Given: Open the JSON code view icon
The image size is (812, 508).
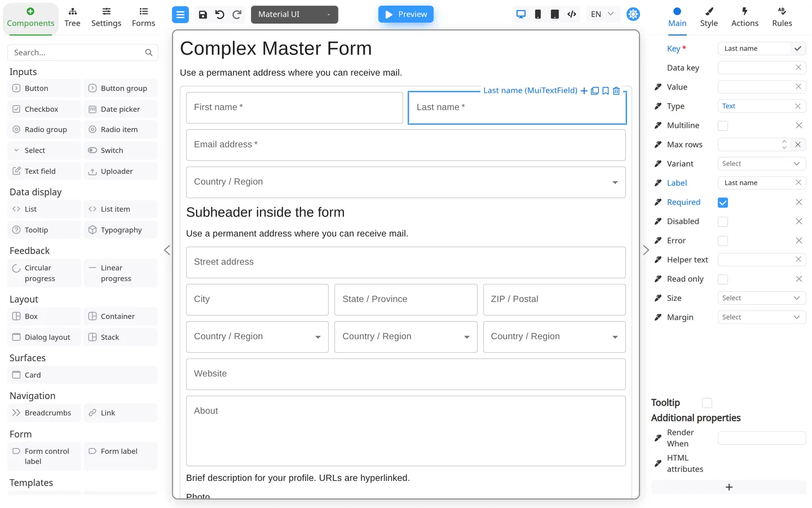Looking at the screenshot, I should click(x=572, y=15).
